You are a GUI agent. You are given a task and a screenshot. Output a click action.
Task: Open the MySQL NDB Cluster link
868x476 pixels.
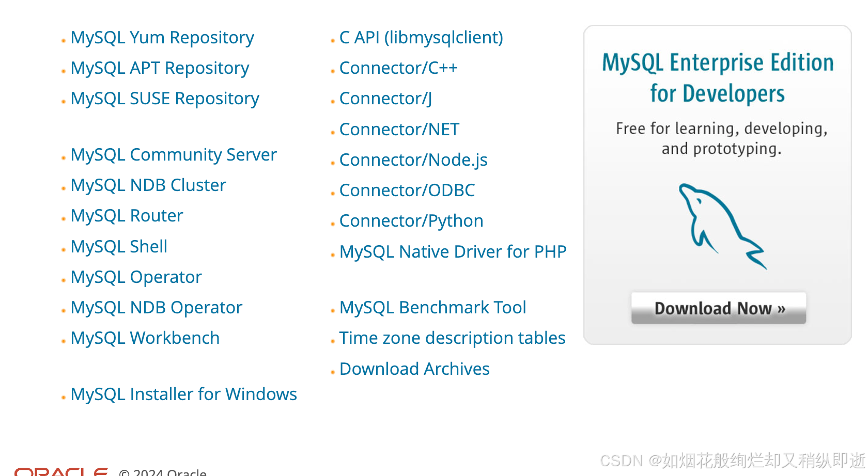[148, 185]
